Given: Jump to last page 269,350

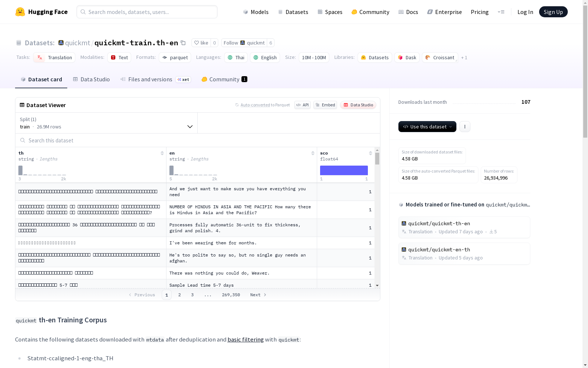Looking at the screenshot, I should coord(231,295).
